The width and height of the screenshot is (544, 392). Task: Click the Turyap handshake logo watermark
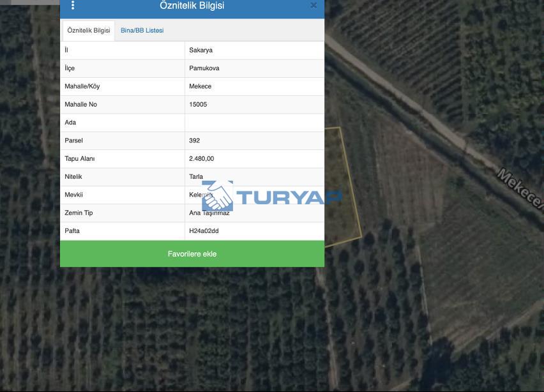[x=218, y=196]
